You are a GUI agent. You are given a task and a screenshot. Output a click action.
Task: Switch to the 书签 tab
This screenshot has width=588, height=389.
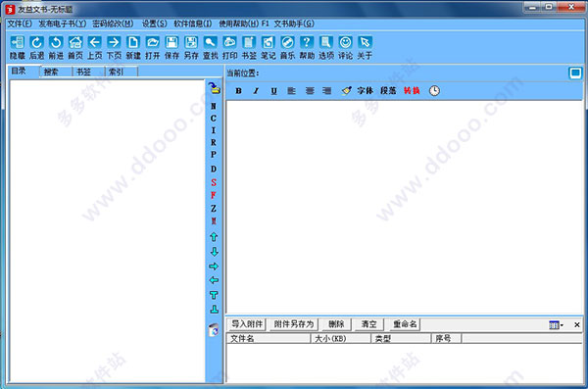(x=88, y=72)
